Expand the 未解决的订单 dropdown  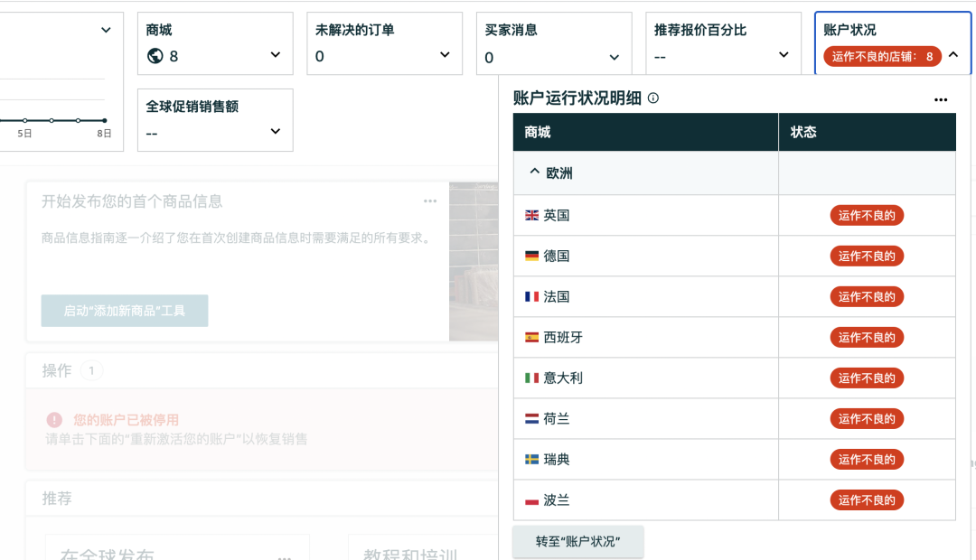(x=444, y=56)
